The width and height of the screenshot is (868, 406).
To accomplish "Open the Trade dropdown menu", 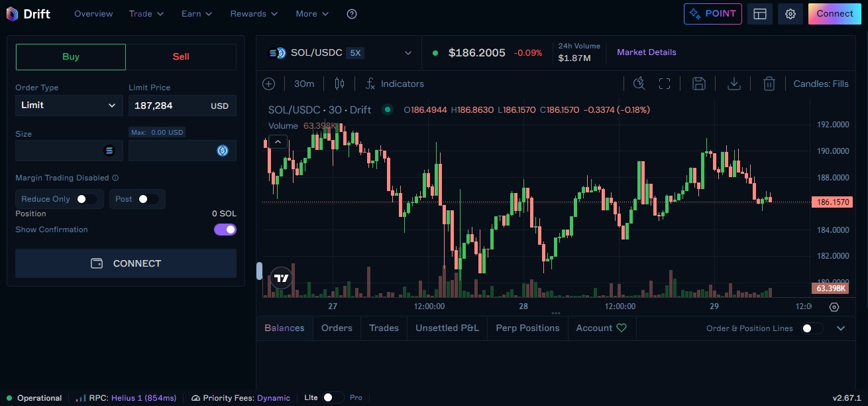I will pyautogui.click(x=146, y=14).
